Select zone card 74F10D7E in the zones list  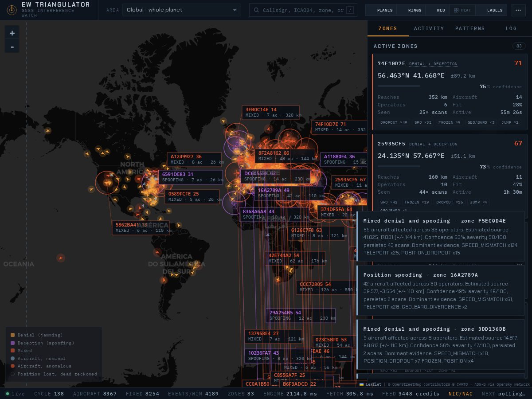pyautogui.click(x=449, y=93)
